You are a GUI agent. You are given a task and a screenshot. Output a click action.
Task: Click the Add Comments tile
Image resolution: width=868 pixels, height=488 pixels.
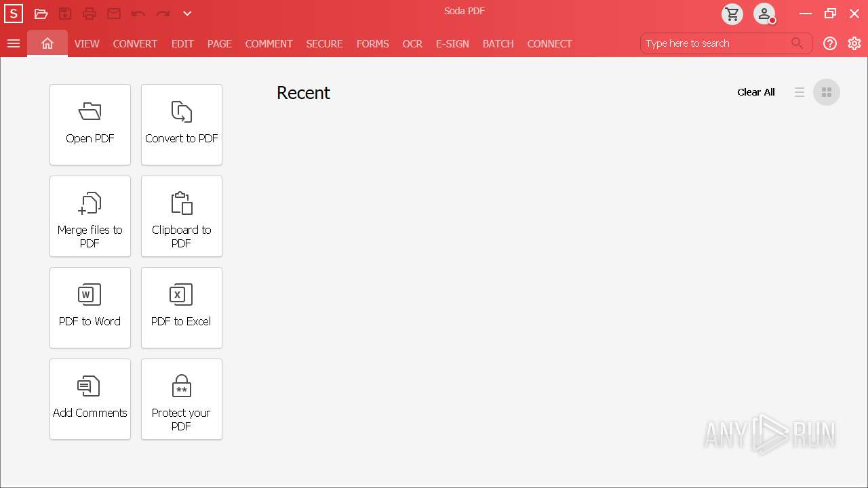[x=90, y=399]
